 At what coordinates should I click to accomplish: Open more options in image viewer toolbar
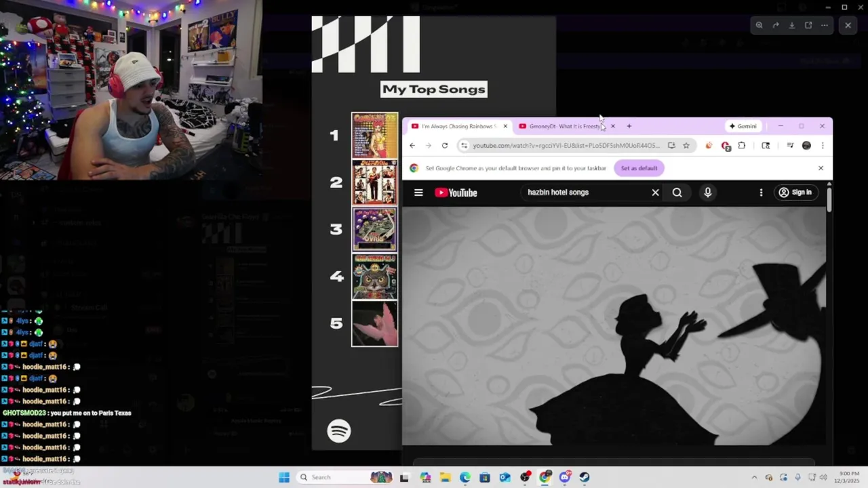tap(825, 25)
